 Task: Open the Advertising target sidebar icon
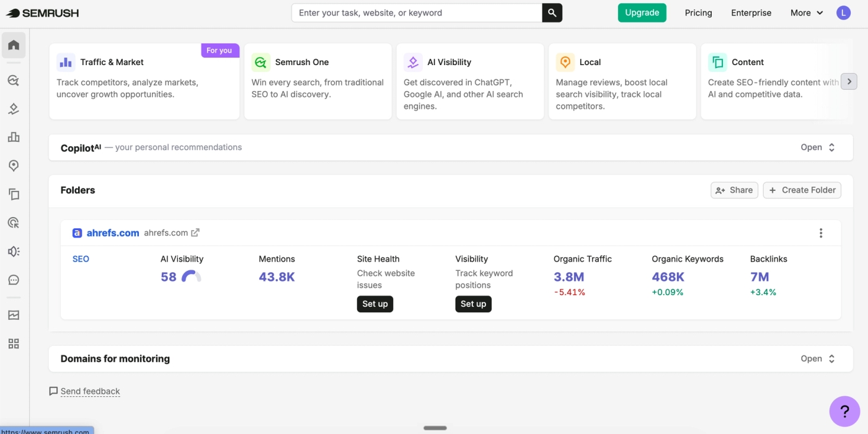14,223
